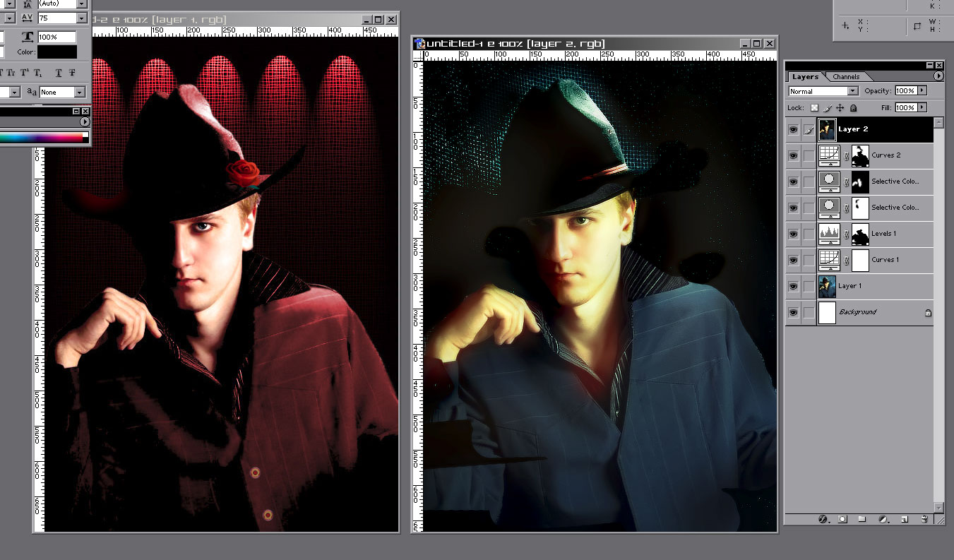This screenshot has height=560, width=954.
Task: Open the Fill slider arrow
Action: click(922, 107)
